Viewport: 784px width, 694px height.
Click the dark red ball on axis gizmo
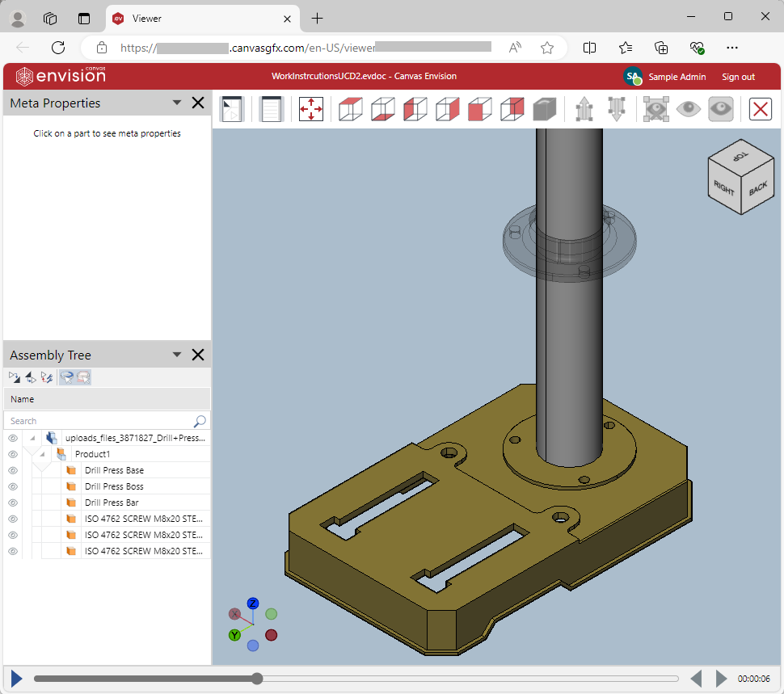(x=271, y=635)
